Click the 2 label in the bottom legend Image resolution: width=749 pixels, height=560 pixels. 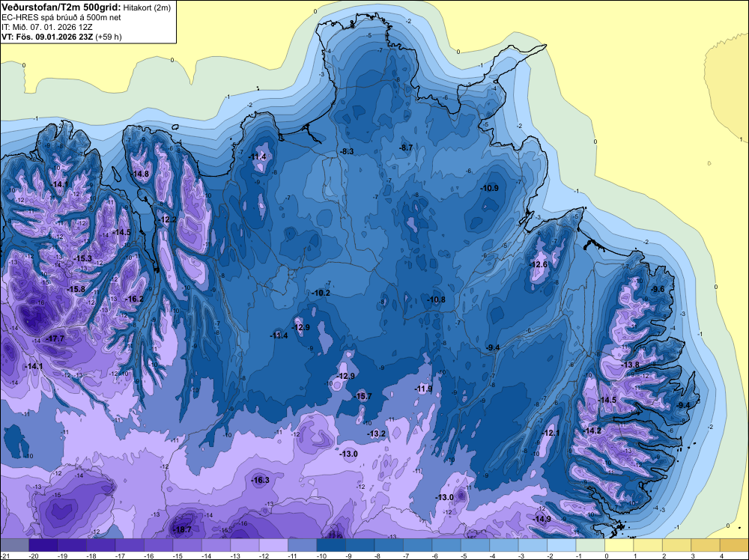point(664,556)
